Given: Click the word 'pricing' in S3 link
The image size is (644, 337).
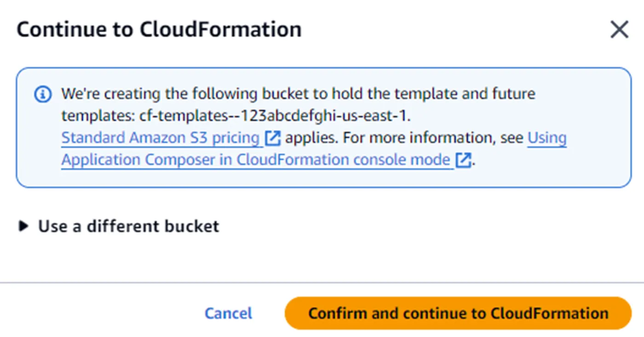Looking at the screenshot, I should click(236, 138).
